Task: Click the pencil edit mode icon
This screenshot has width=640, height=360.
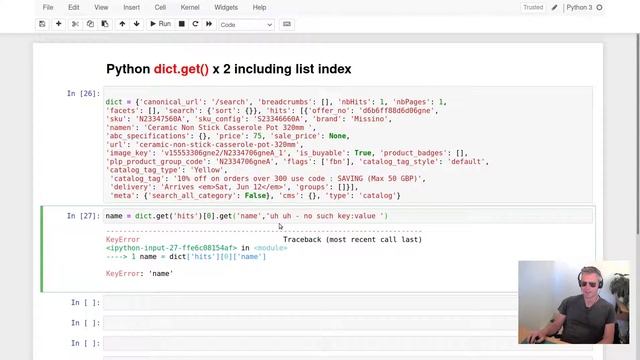Action: pos(554,7)
